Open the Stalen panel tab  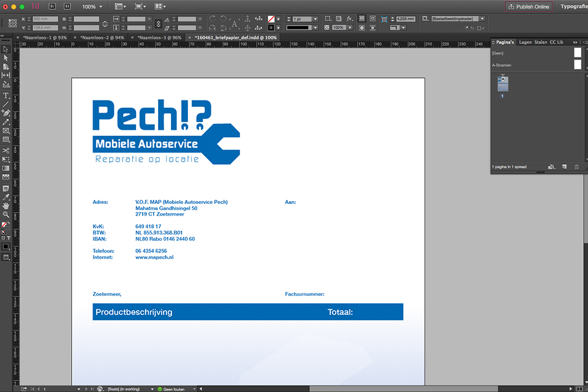pos(540,42)
